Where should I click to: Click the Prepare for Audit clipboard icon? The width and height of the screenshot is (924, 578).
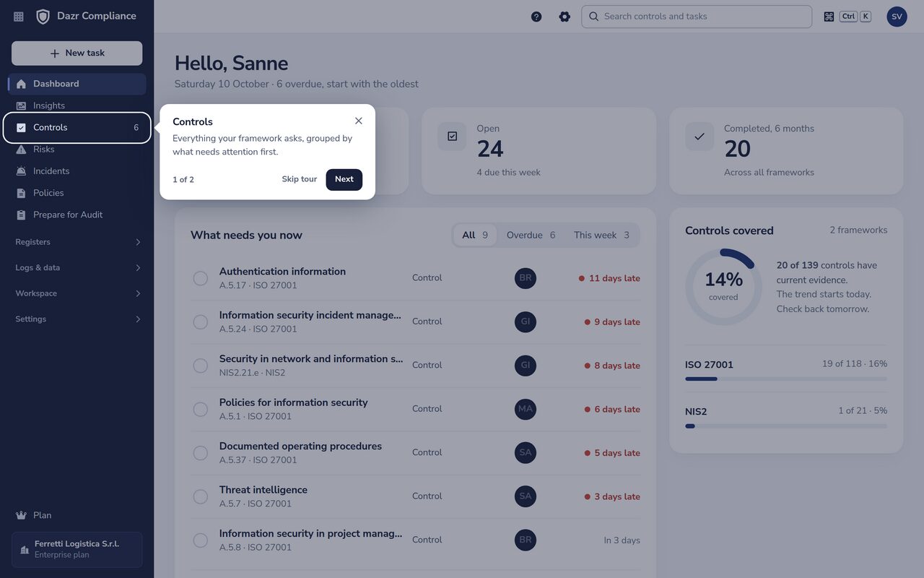(21, 215)
